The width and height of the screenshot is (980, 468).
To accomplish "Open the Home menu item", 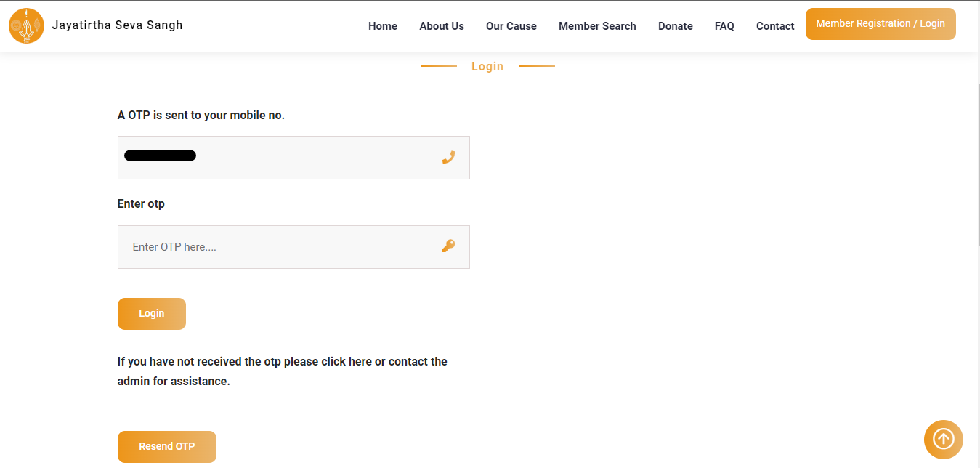I will click(x=382, y=26).
